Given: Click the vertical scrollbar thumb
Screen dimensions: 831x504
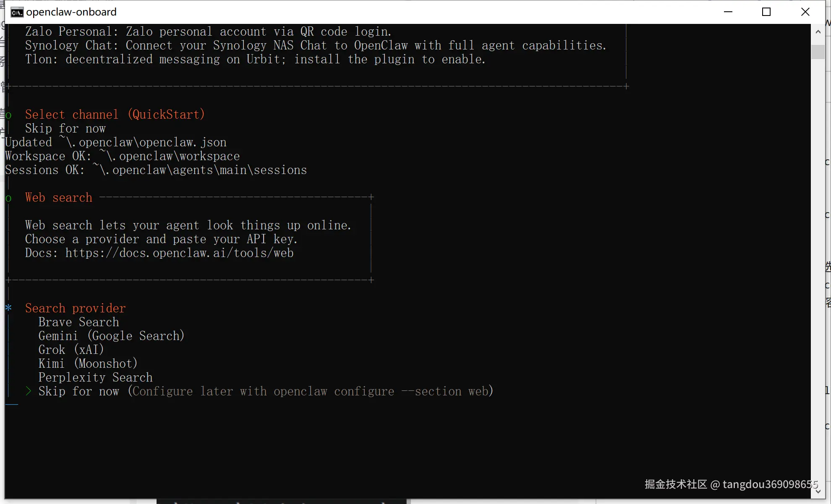Looking at the screenshot, I should (x=818, y=52).
